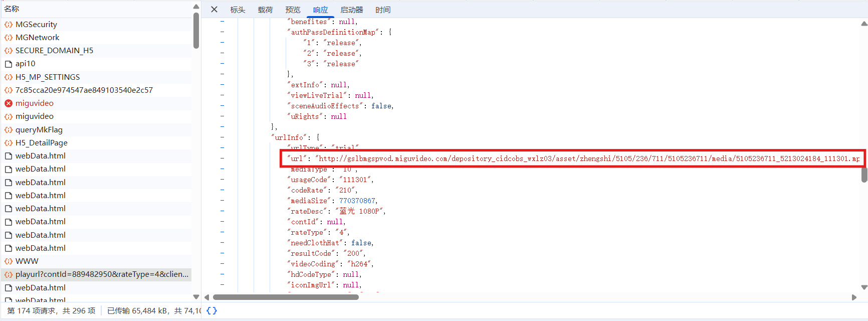Close the request details pane
The width and height of the screenshot is (868, 321).
pyautogui.click(x=214, y=10)
